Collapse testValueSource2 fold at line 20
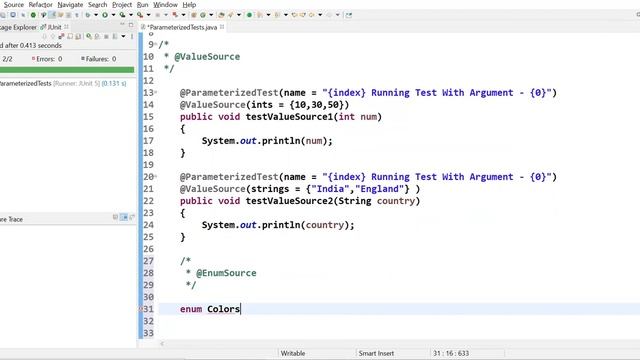This screenshot has height=360, width=640. point(156,177)
